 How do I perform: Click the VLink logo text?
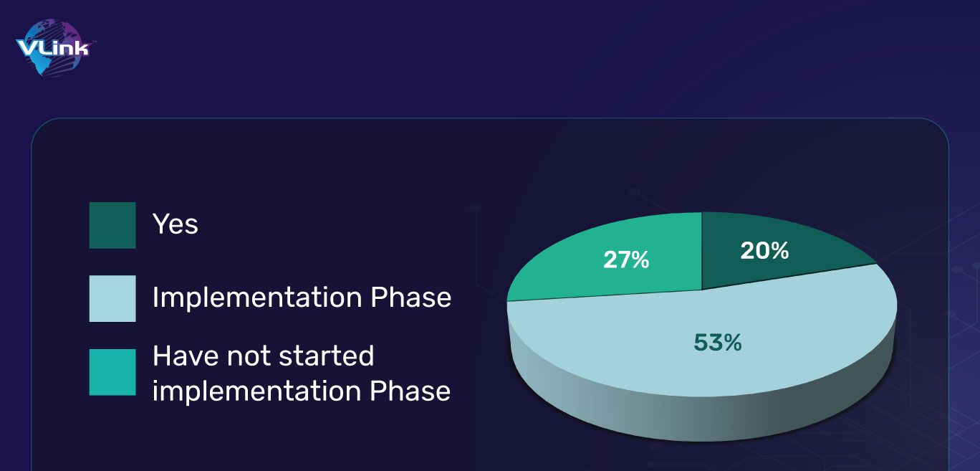click(52, 48)
